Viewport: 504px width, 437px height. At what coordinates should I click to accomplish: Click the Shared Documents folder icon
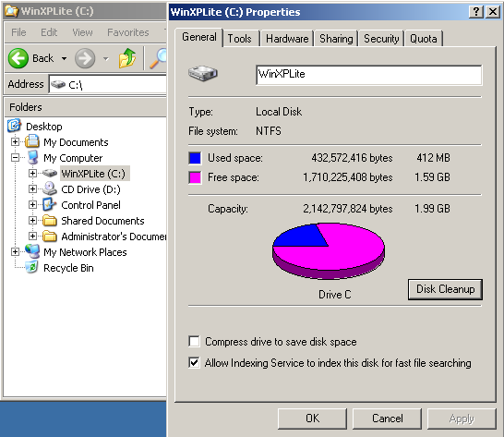click(50, 221)
